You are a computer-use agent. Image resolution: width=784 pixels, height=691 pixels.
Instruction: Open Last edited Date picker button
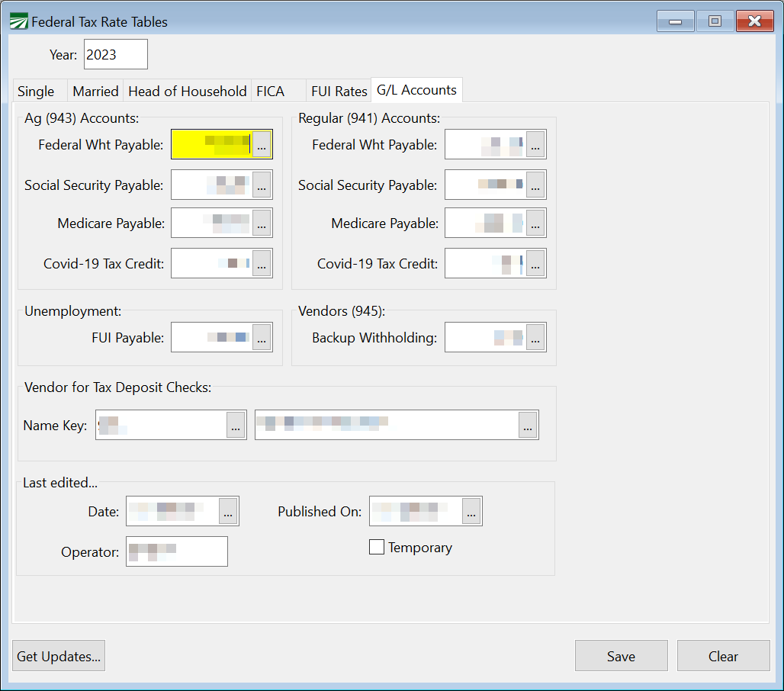point(228,511)
